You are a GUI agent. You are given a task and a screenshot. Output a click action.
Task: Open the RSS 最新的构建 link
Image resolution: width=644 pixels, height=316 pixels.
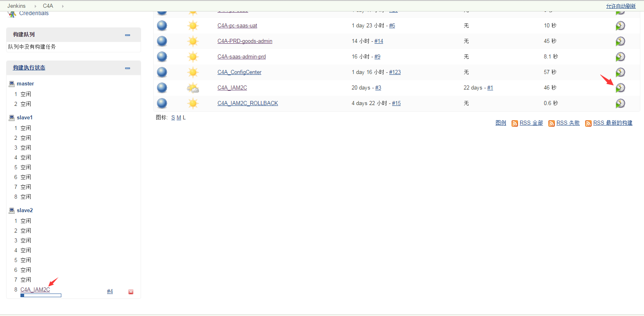pos(613,123)
